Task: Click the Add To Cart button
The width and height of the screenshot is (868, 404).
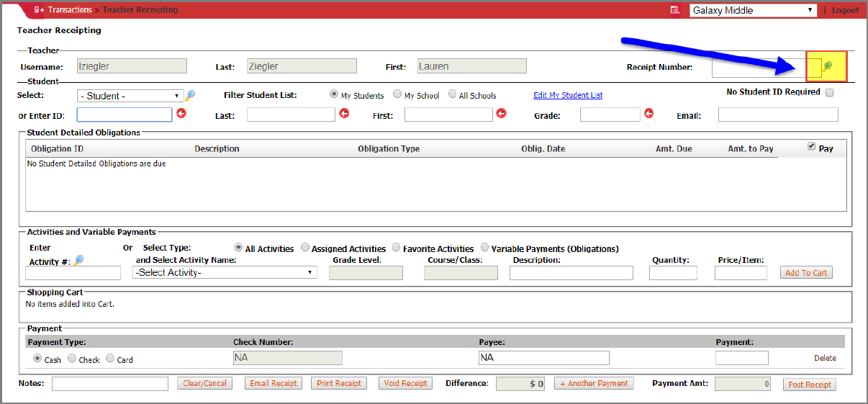Action: click(806, 273)
